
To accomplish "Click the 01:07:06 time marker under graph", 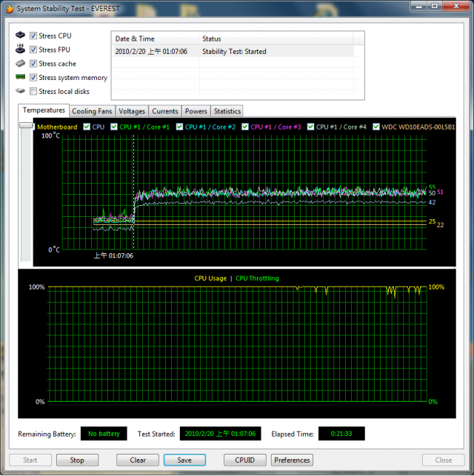I will (x=113, y=255).
